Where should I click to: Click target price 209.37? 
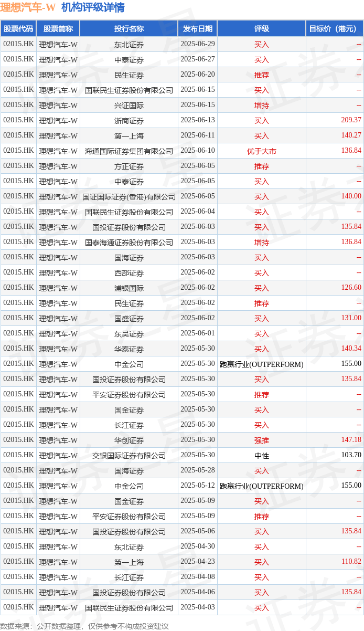tap(351, 120)
